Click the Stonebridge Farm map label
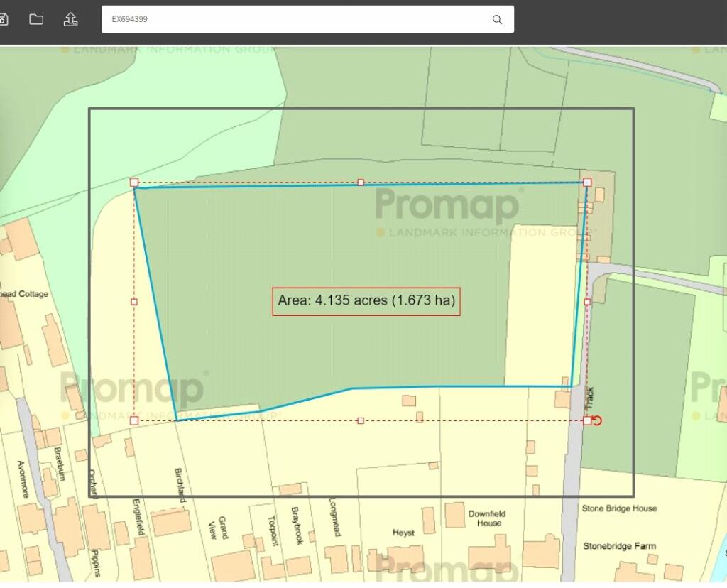This screenshot has height=588, width=727. pos(619,546)
